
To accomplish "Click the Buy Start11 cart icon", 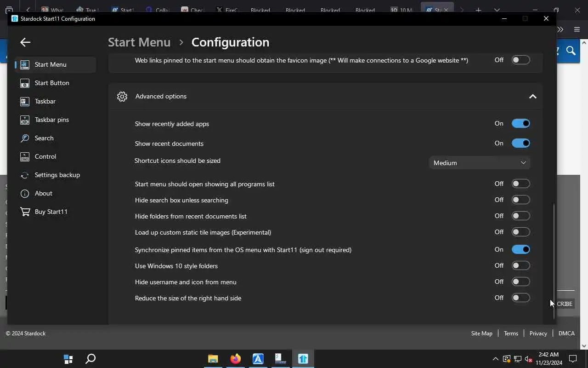I will coord(25,212).
